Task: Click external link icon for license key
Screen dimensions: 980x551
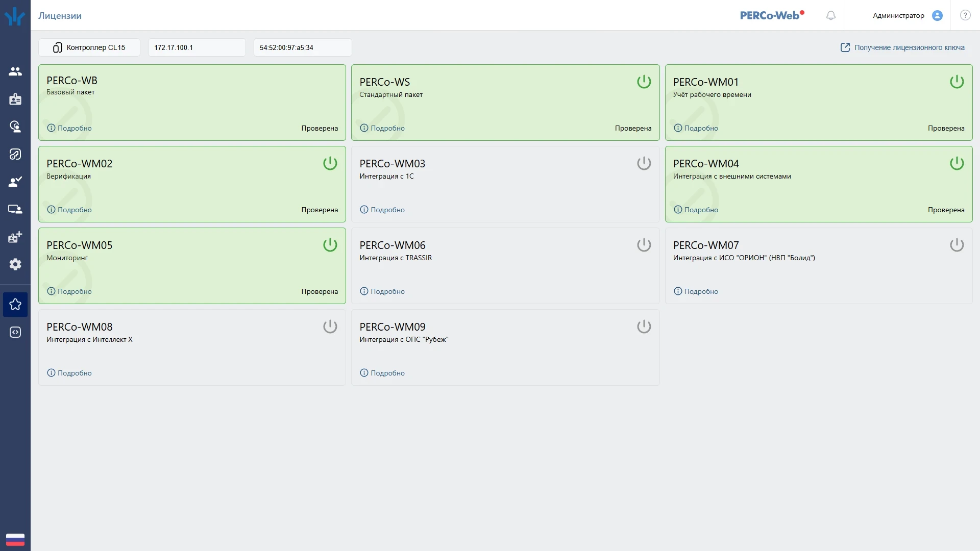Action: tap(845, 47)
